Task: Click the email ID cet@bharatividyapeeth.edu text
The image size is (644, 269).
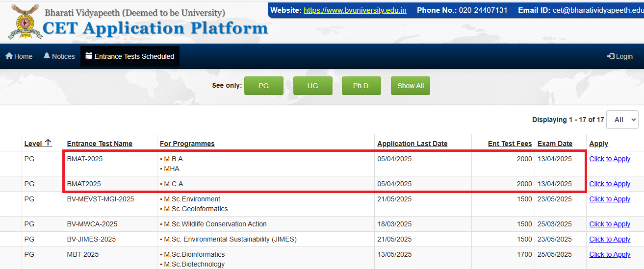Action: (598, 10)
